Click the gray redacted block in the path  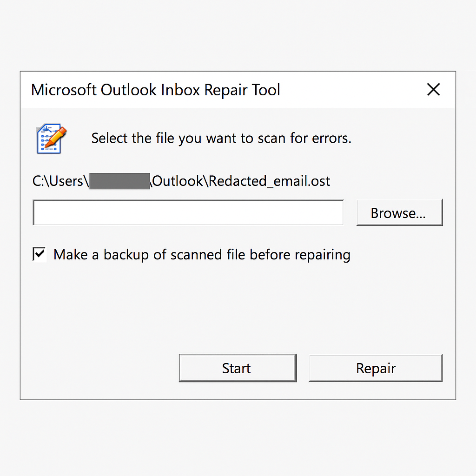pos(119,181)
